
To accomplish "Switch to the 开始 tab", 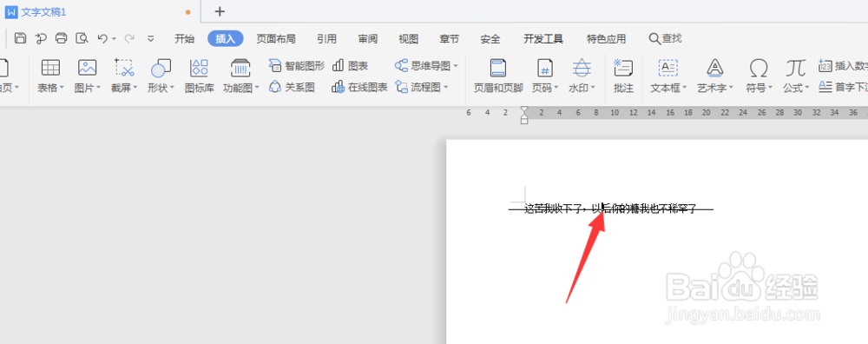I will point(184,39).
